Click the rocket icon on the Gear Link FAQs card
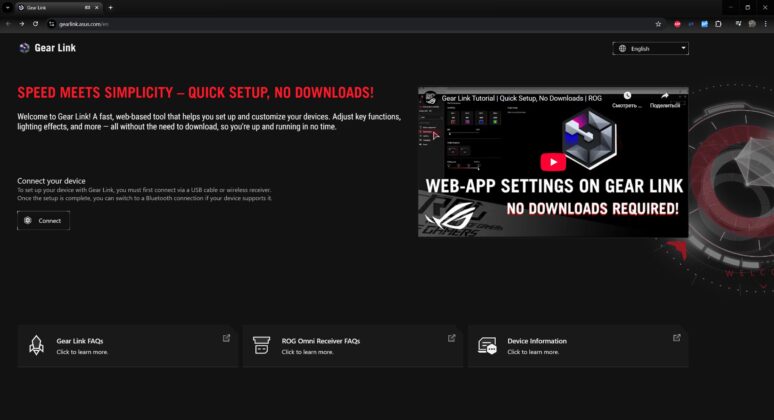Screen dimensions: 774x420 coord(37,345)
